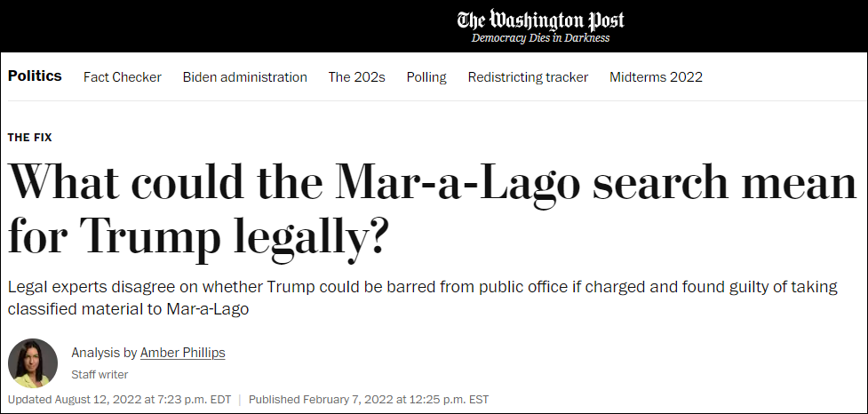Click the article subheadline about legal experts
868x414 pixels.
pos(422,298)
